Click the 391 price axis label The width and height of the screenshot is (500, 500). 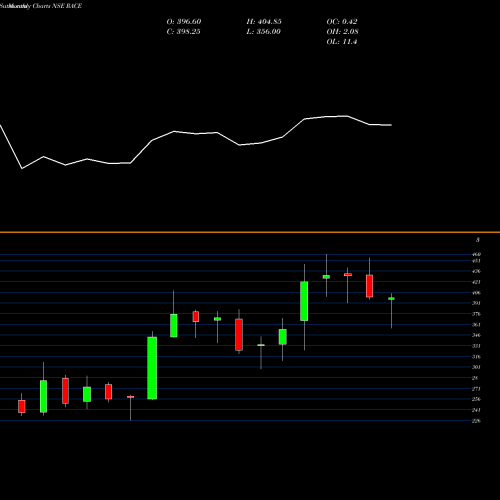point(476,303)
